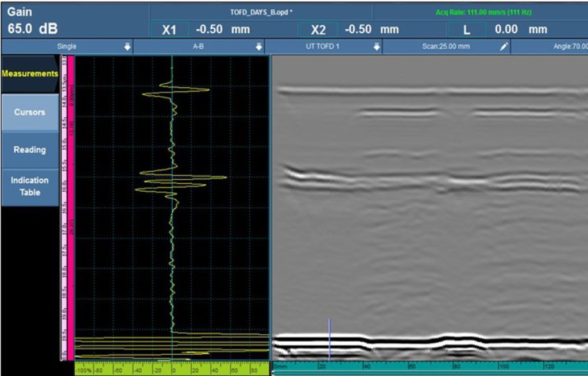Select the Measurements menu header

pyautogui.click(x=30, y=73)
